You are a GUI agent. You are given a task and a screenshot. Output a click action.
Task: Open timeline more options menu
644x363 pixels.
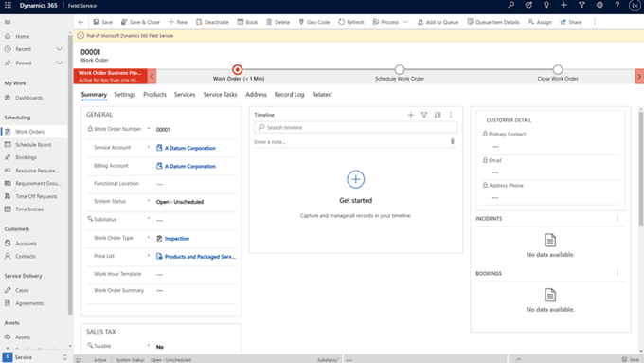point(451,115)
